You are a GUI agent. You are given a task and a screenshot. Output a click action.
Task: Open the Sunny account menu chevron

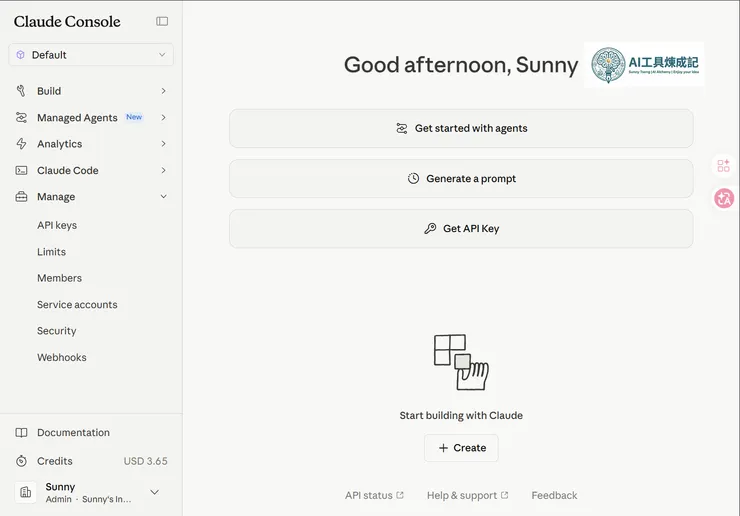click(154, 492)
